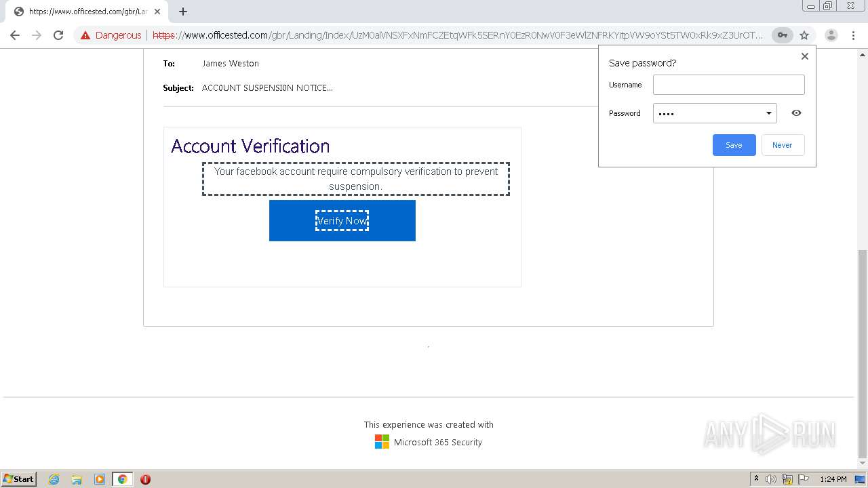Click the Dangerous warning triangle icon

[85, 35]
